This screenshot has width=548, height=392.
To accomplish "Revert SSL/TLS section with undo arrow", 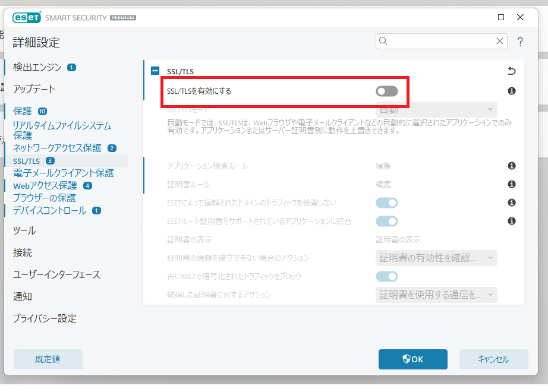I will pos(511,71).
